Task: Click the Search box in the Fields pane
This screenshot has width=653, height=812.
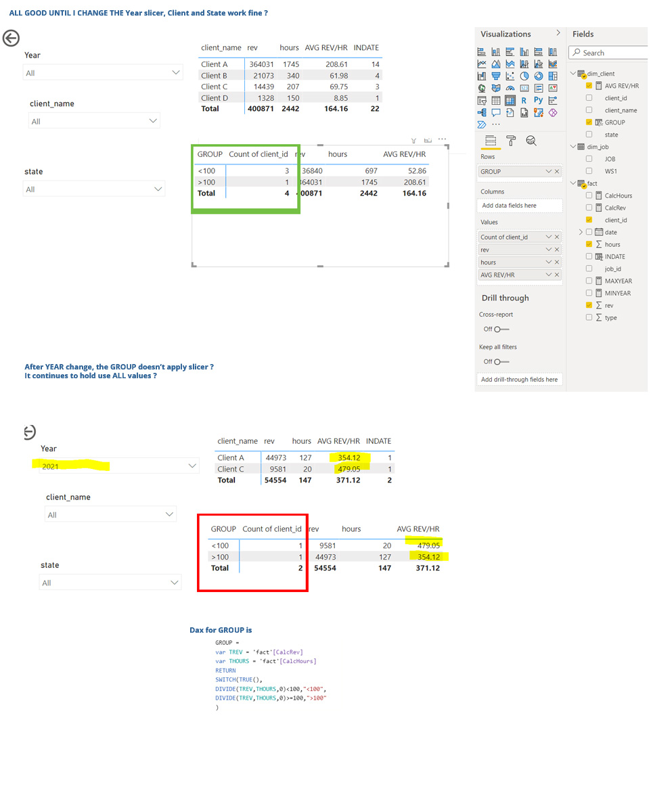Action: [x=609, y=53]
